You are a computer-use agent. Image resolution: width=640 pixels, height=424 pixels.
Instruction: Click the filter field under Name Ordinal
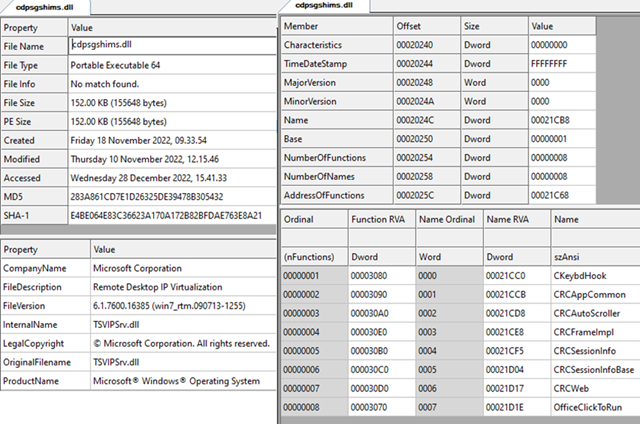[x=449, y=238]
